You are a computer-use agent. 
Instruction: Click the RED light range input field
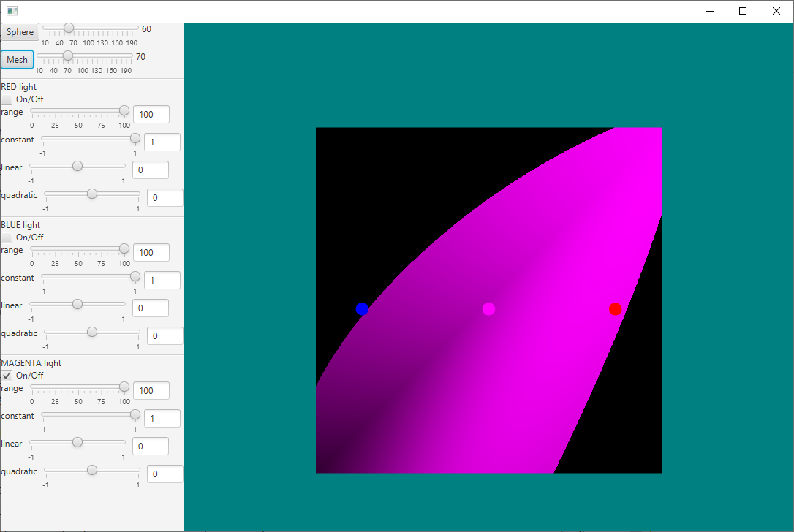coord(151,115)
